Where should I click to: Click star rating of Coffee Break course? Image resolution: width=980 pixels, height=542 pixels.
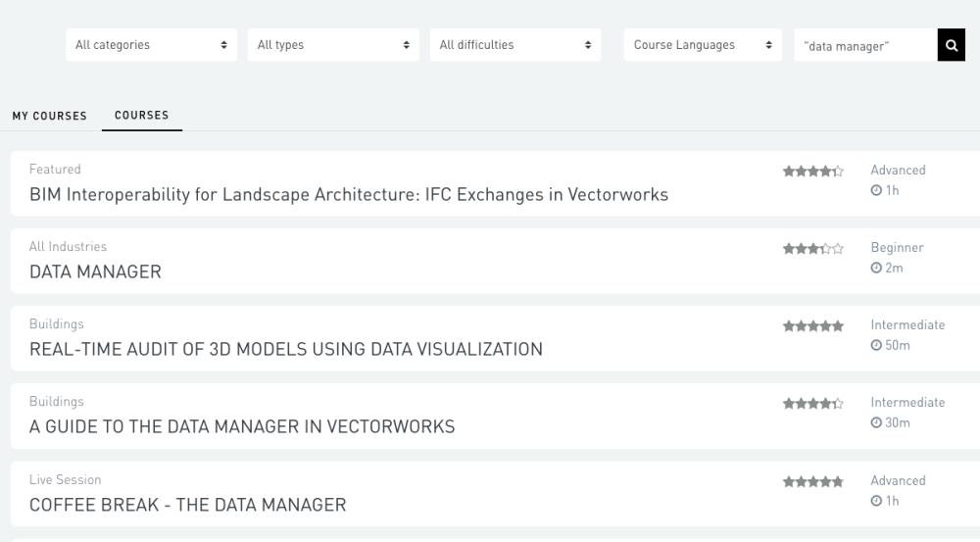[x=812, y=481]
